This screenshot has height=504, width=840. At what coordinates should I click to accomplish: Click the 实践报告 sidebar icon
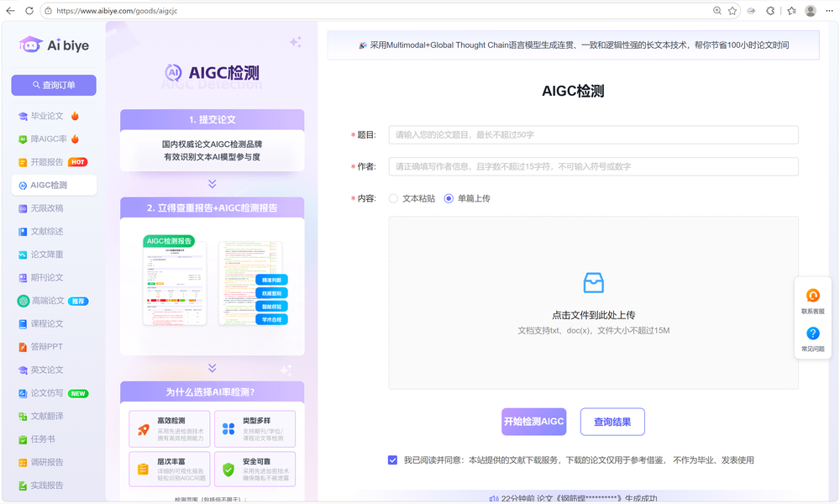point(23,486)
